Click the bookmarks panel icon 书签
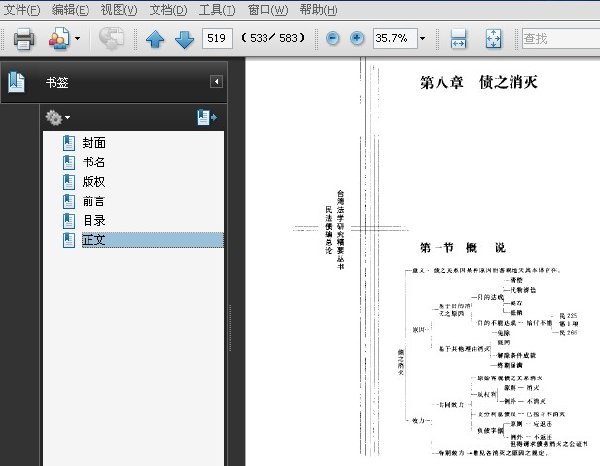The width and height of the screenshot is (600, 466). click(16, 82)
